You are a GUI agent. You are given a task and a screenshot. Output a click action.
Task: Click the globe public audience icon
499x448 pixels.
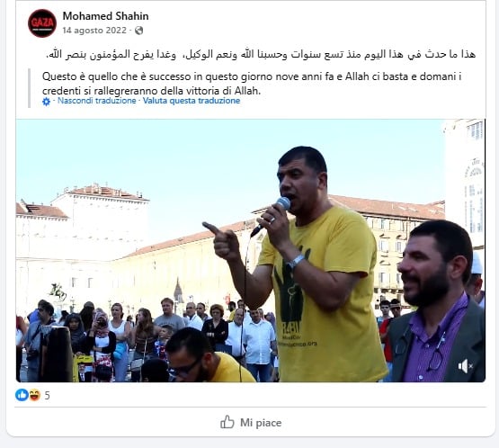coord(138,31)
